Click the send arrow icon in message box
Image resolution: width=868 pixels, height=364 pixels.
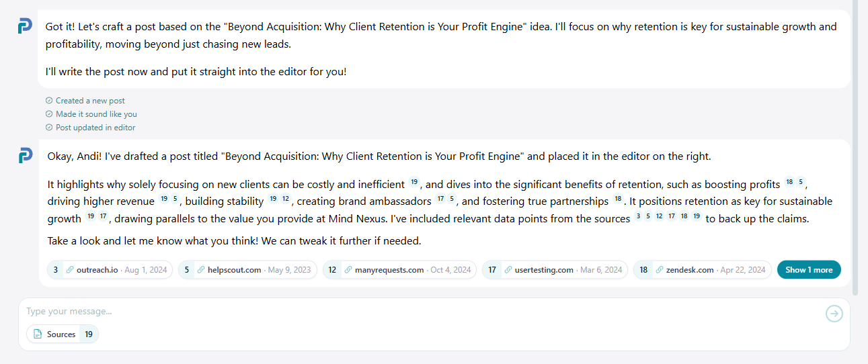(834, 313)
